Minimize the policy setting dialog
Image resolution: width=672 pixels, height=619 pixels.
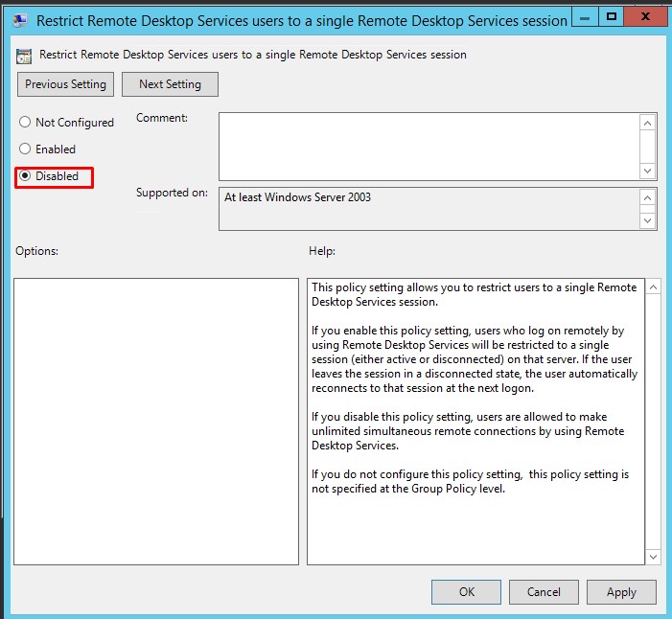point(586,16)
